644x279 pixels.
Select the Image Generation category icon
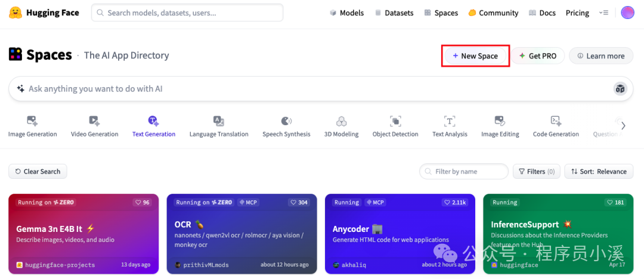pyautogui.click(x=32, y=121)
